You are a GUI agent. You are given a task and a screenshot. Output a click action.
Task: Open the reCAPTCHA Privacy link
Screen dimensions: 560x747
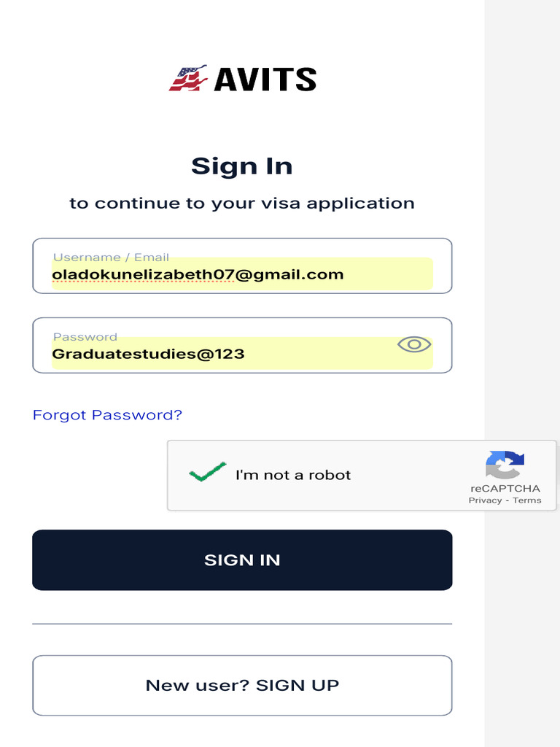[x=485, y=500]
